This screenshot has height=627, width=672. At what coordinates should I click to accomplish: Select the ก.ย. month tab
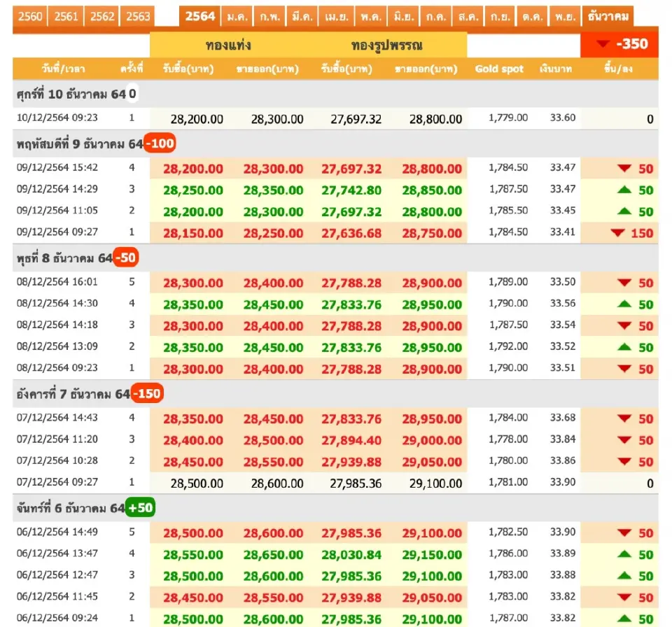point(500,17)
